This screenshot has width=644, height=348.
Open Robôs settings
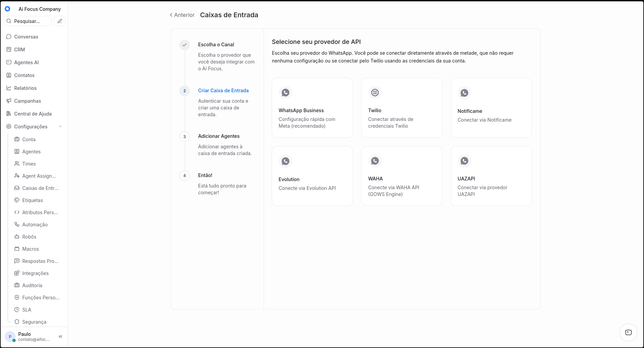coord(29,237)
